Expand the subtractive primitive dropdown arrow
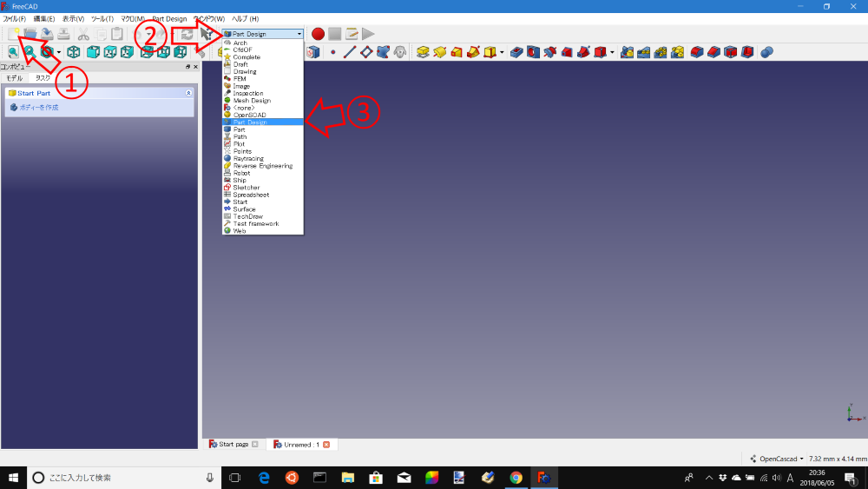The width and height of the screenshot is (868, 489). pyautogui.click(x=612, y=53)
